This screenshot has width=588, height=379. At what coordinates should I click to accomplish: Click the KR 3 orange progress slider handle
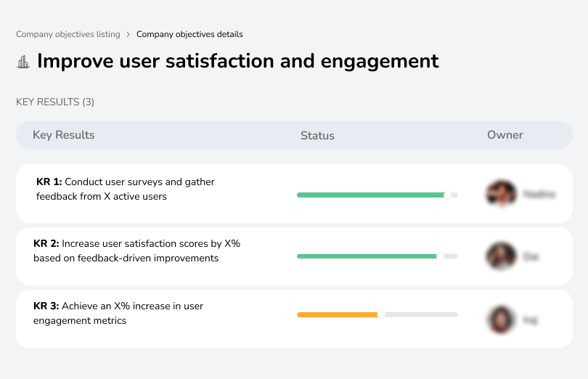[381, 314]
